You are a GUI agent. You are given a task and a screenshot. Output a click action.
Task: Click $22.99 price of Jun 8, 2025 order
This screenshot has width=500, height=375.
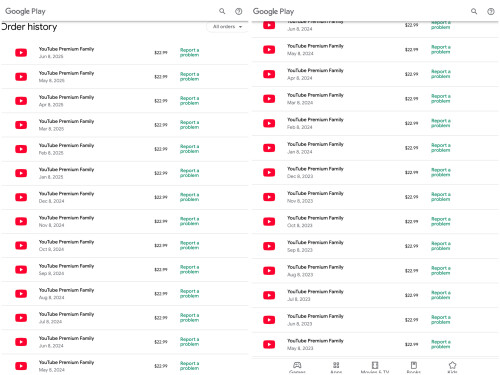coord(161,52)
